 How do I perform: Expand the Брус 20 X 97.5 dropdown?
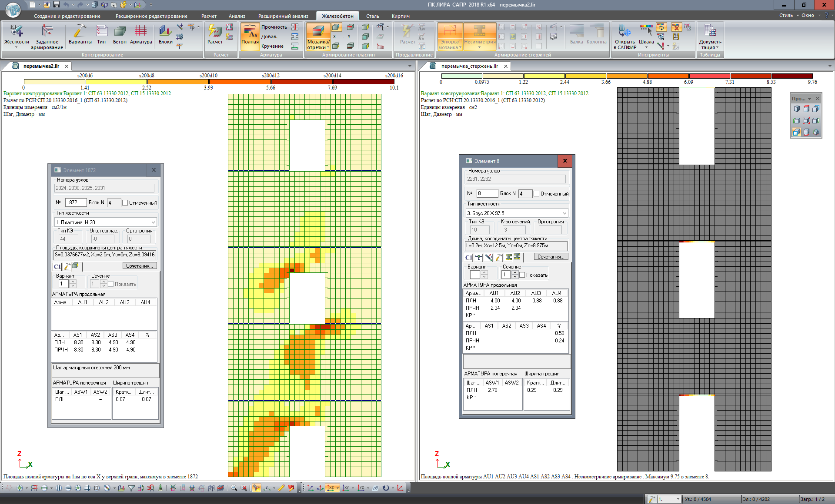tap(564, 213)
